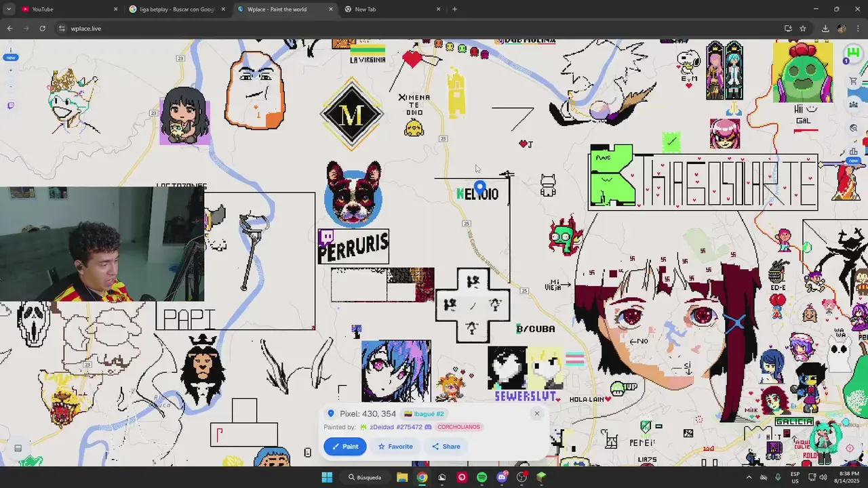The image size is (868, 488).
Task: Go back in browser history
Action: pyautogui.click(x=9, y=28)
